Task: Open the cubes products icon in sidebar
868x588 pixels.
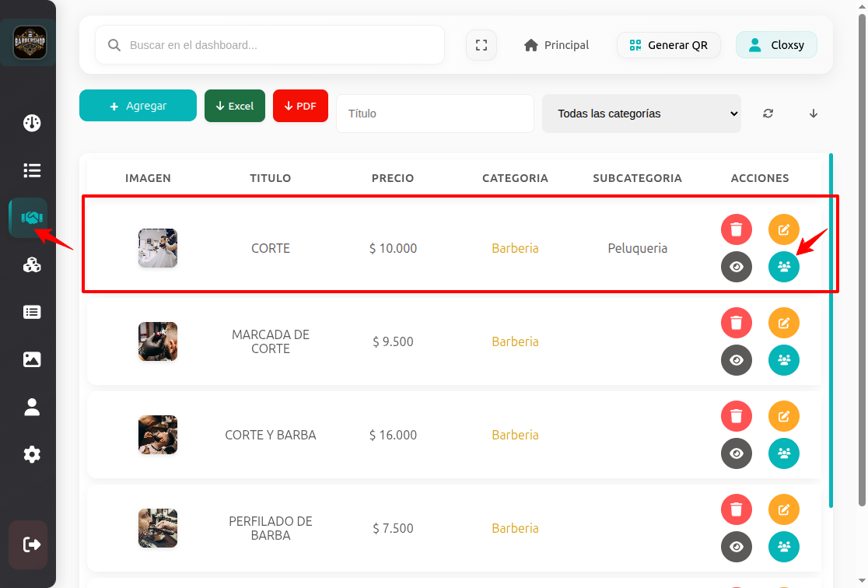Action: pos(32,265)
